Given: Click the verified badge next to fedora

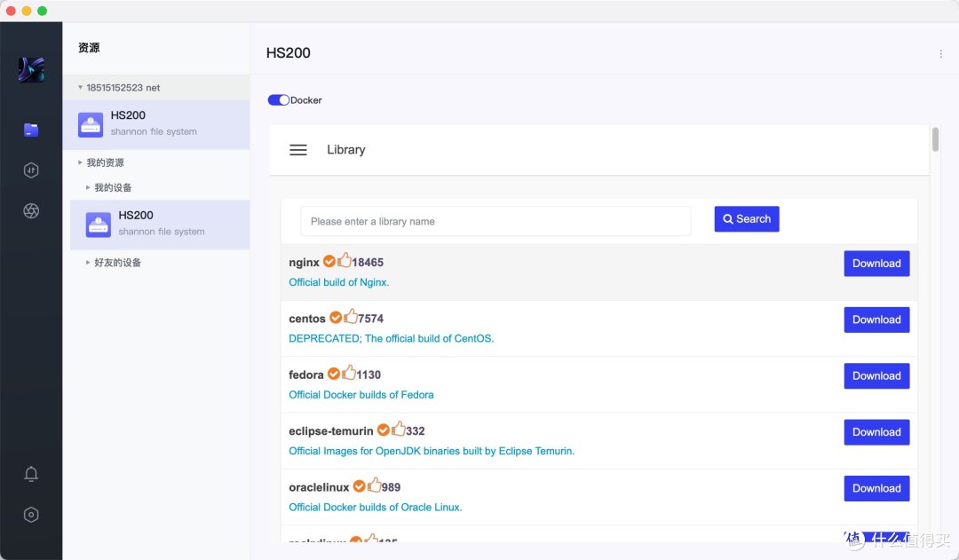Looking at the screenshot, I should (334, 375).
